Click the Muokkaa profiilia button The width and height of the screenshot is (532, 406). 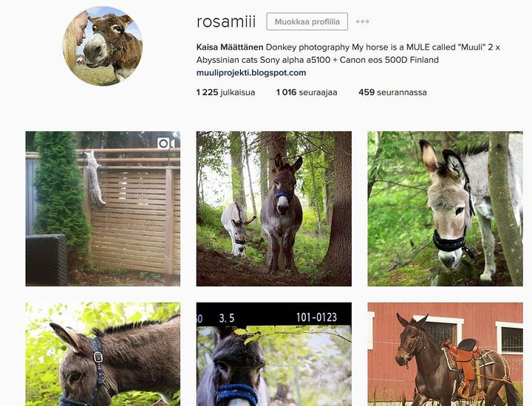point(307,21)
